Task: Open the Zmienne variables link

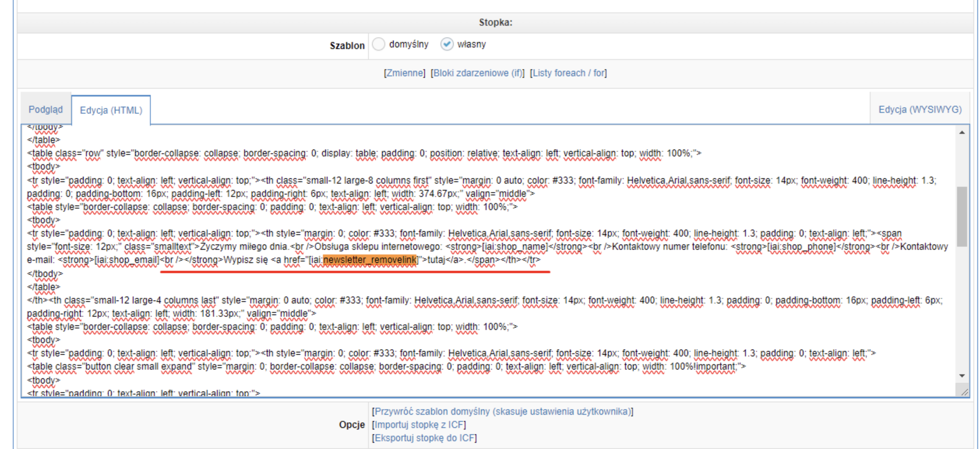Action: click(405, 73)
